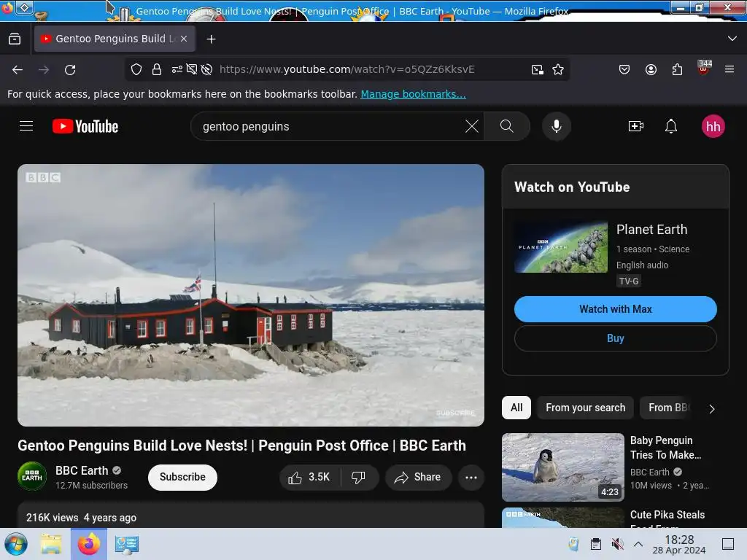The width and height of the screenshot is (747, 560).
Task: Open the YouTube guide hamburger menu
Action: pos(26,126)
